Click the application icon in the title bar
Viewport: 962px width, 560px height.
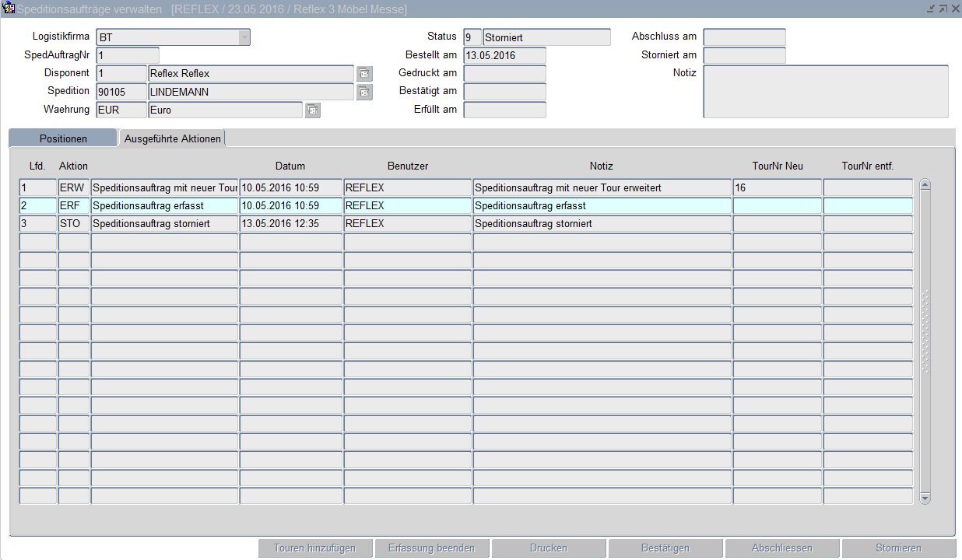tap(9, 9)
